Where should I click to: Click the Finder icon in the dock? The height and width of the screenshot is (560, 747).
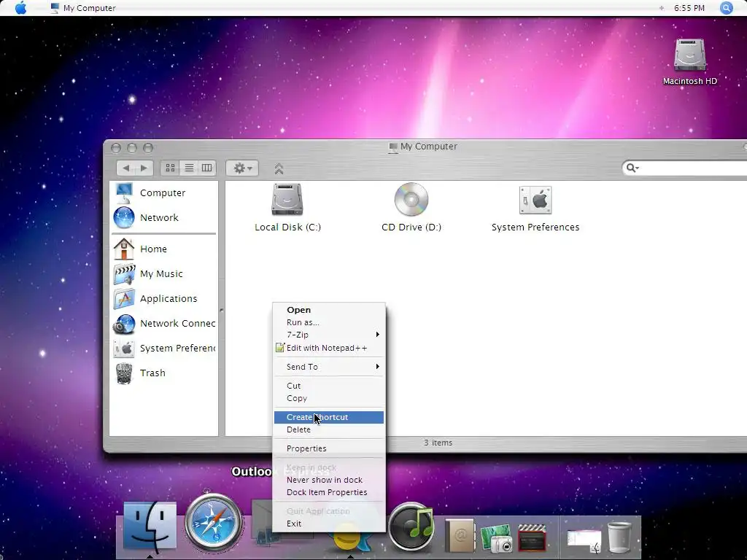click(x=150, y=526)
